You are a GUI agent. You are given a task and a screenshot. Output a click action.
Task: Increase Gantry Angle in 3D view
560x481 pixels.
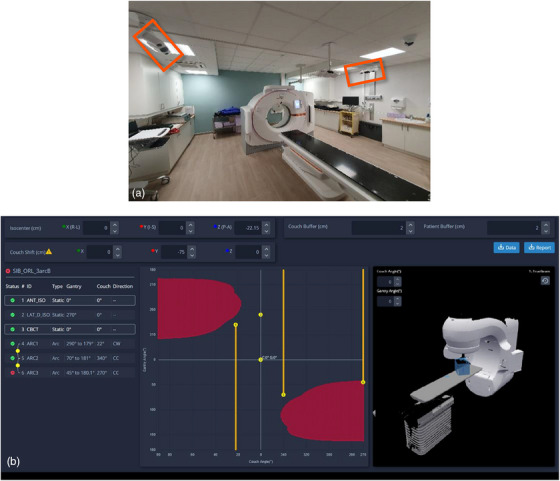coord(398,299)
